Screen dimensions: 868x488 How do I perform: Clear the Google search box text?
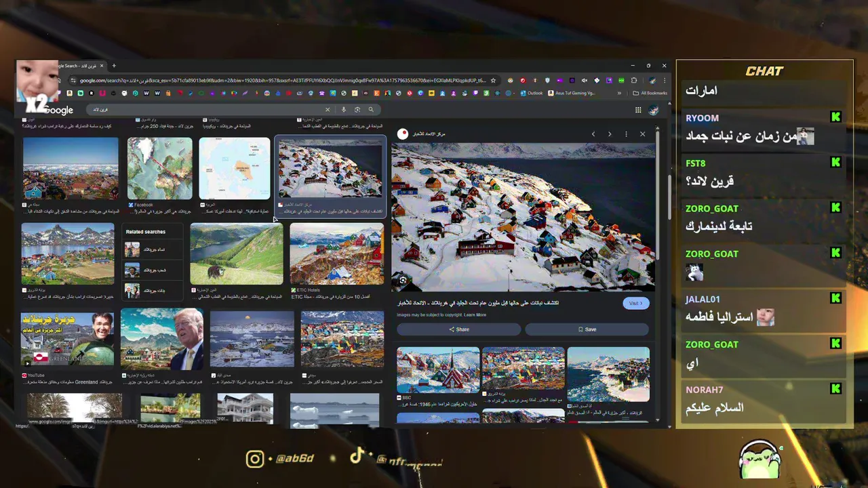328,110
